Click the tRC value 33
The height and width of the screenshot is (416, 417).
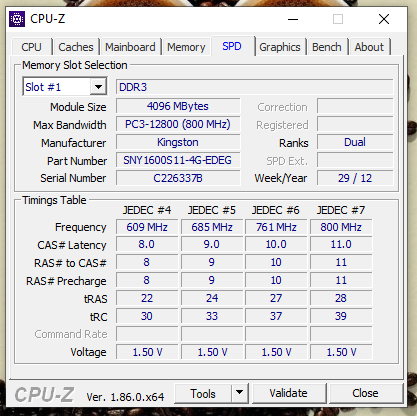212,316
